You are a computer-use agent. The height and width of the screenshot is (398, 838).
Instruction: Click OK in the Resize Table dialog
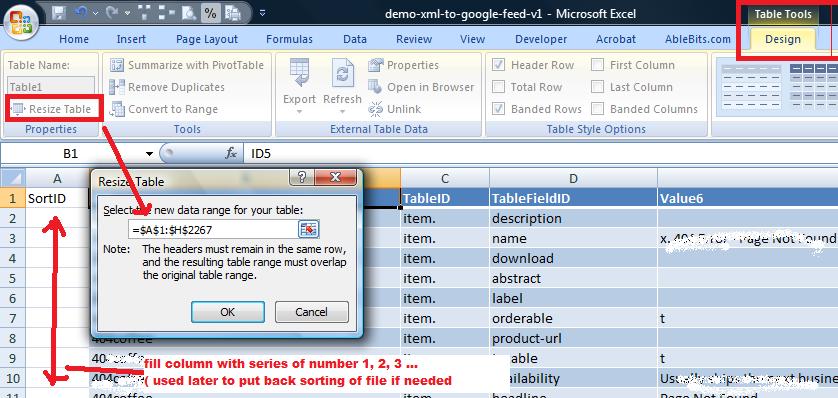[228, 312]
